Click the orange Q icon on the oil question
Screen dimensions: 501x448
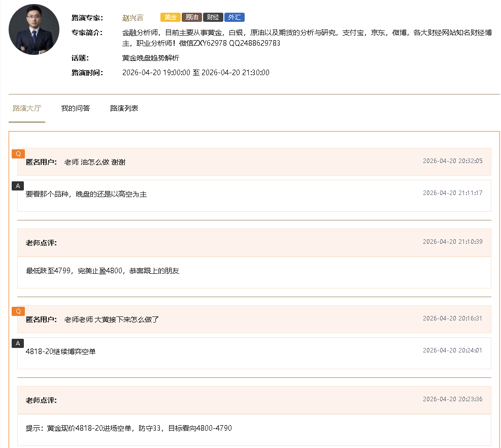pyautogui.click(x=18, y=154)
